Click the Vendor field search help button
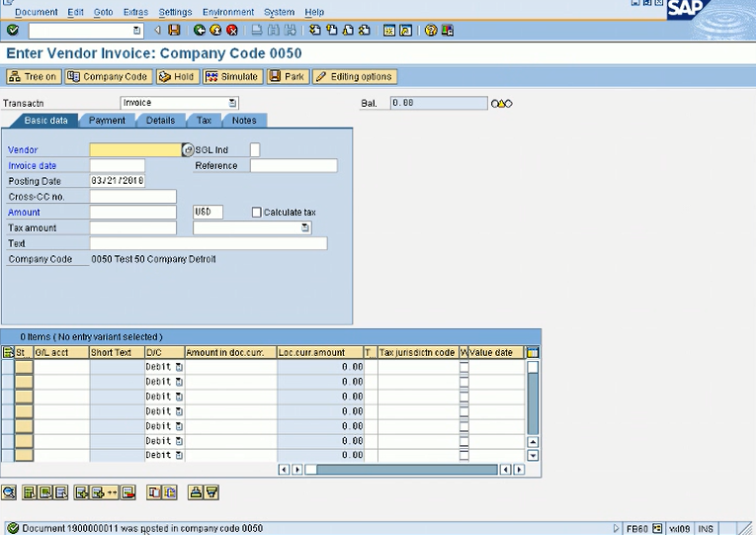This screenshot has width=756, height=535. (188, 150)
